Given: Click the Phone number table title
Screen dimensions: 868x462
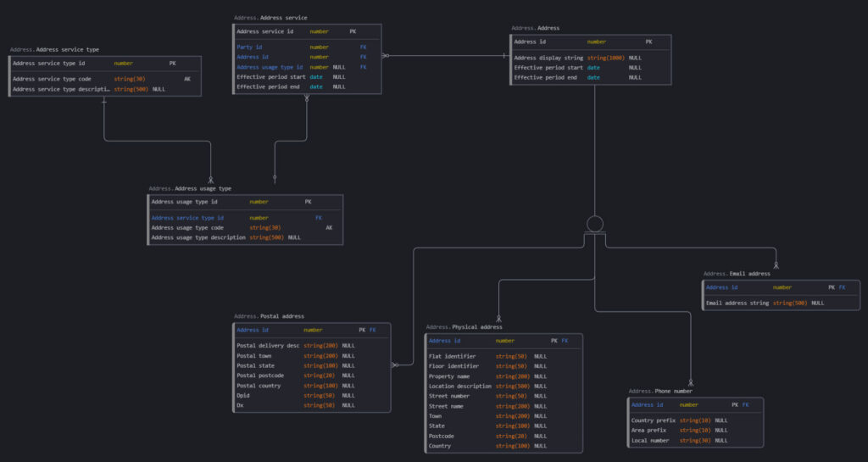Looking at the screenshot, I should tap(660, 391).
